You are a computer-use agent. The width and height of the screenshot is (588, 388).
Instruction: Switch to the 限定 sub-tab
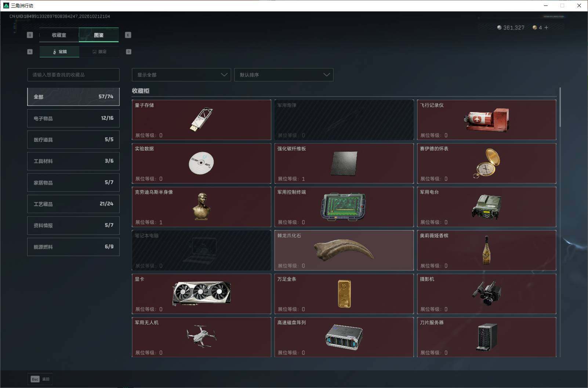pos(99,52)
